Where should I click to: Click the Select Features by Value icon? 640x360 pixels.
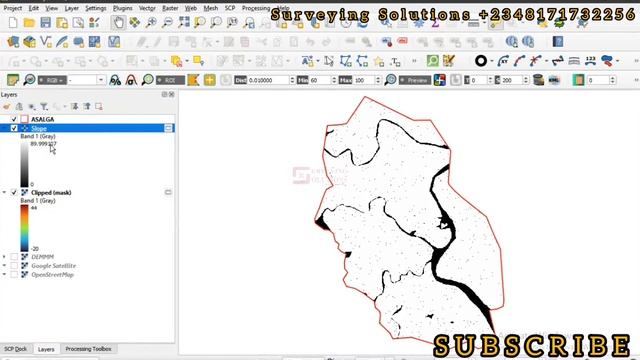199,61
